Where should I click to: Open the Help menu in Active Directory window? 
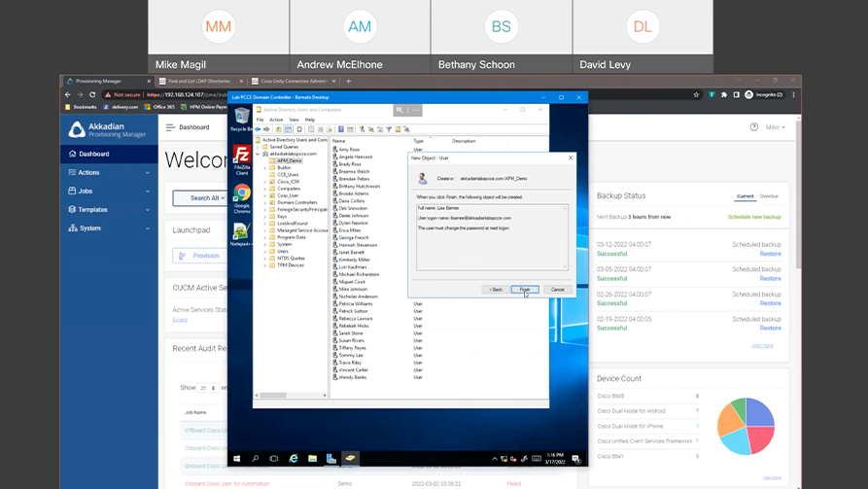pos(310,120)
